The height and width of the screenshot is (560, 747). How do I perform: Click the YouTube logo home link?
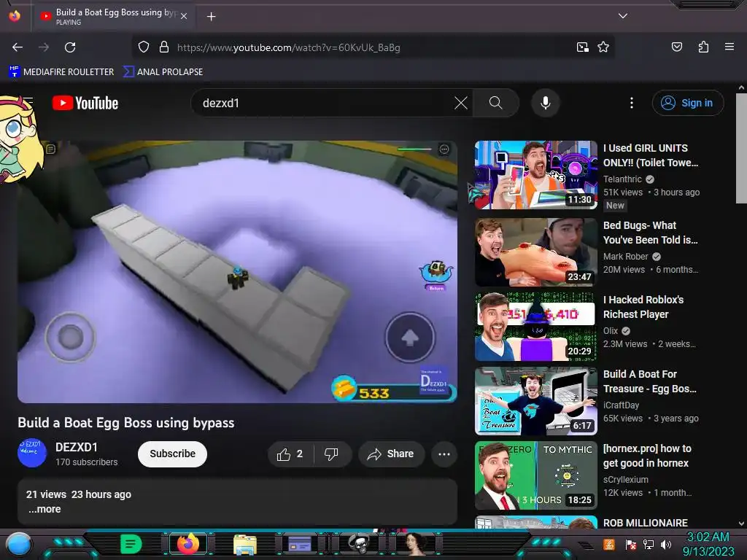click(85, 103)
